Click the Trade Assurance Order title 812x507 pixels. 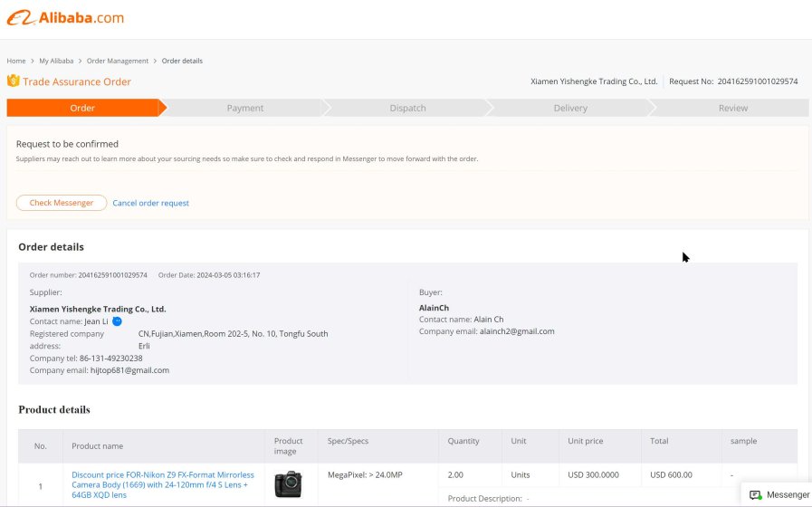77,81
